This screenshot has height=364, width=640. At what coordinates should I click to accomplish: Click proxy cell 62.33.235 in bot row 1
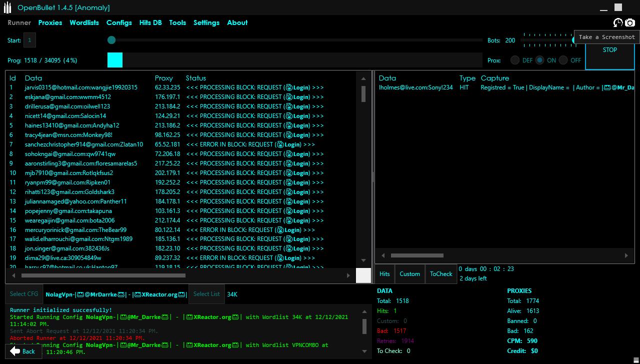(167, 87)
